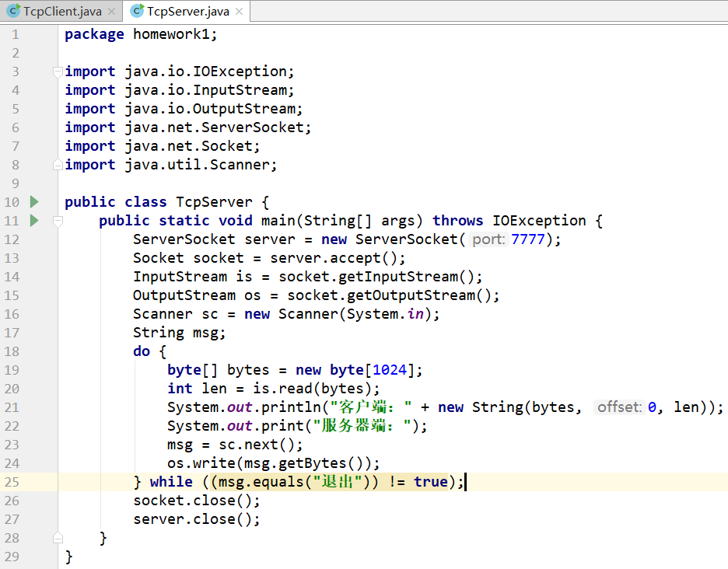This screenshot has width=728, height=569.
Task: Click the class name 'TcpServer' on line 10
Action: [x=214, y=202]
